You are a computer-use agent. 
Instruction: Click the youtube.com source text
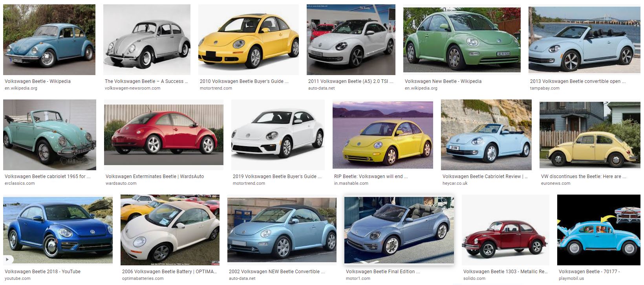coord(18,279)
